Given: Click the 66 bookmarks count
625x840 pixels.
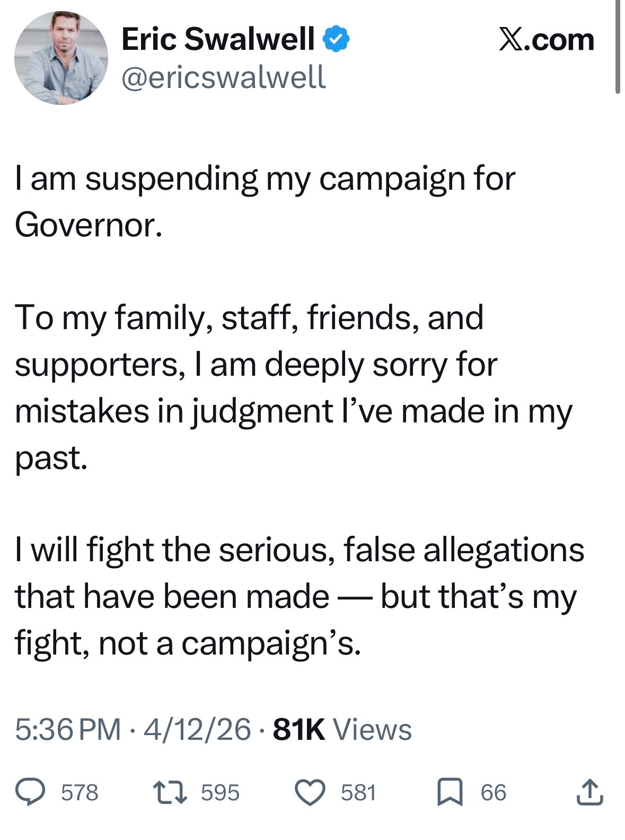Looking at the screenshot, I should [x=493, y=793].
